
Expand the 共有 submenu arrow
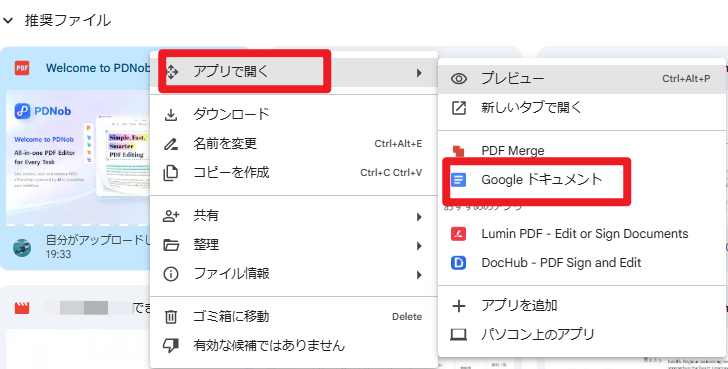[419, 217]
